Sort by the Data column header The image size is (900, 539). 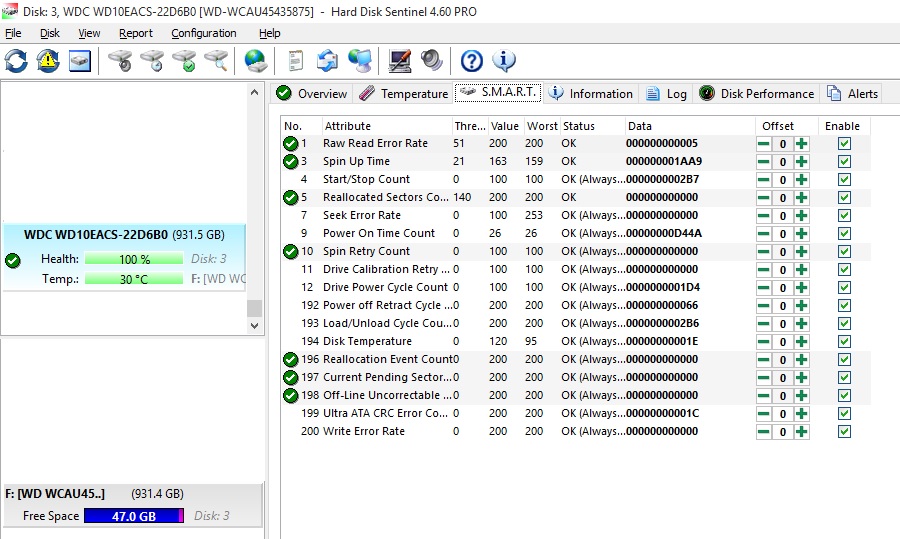coord(689,126)
